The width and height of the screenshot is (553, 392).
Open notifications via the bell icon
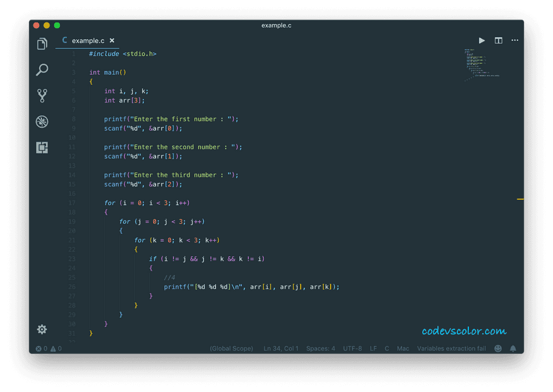tap(513, 348)
